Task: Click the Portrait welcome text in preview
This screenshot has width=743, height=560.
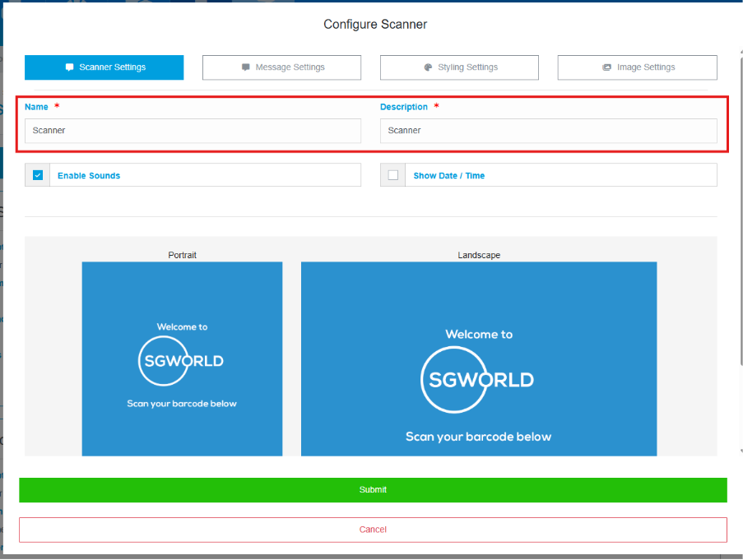Action: (x=182, y=326)
